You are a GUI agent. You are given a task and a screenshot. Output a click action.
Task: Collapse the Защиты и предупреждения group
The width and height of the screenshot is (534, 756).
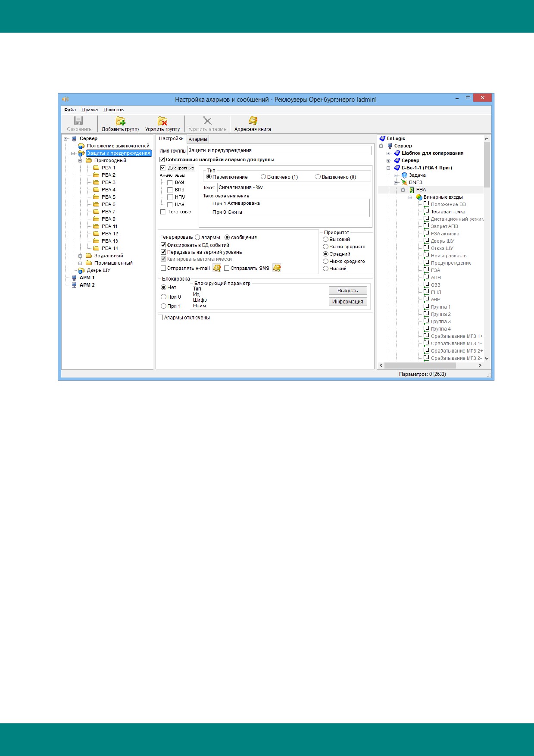click(x=73, y=153)
